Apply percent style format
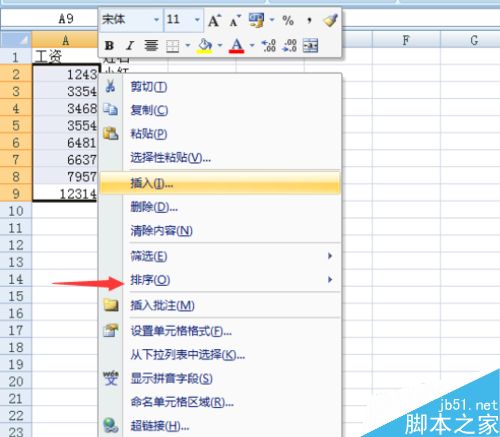Image resolution: width=500 pixels, height=437 pixels. tap(288, 21)
